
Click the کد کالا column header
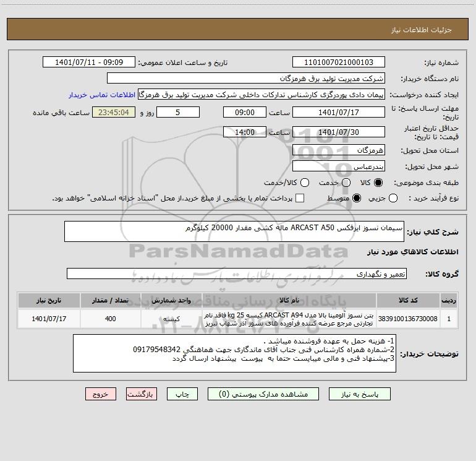[408, 300]
